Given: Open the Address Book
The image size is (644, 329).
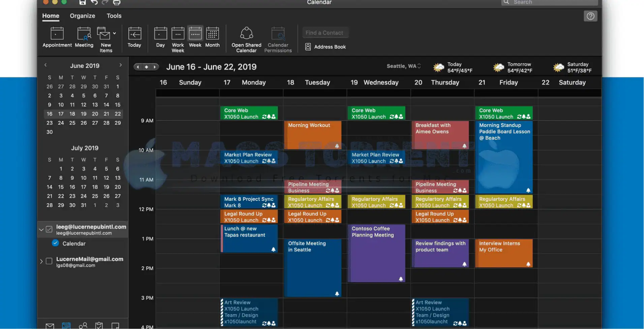Looking at the screenshot, I should 326,47.
